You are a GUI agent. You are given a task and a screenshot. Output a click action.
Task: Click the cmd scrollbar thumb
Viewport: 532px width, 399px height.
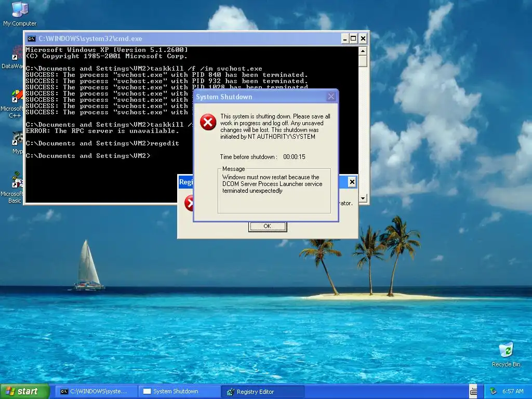point(363,61)
